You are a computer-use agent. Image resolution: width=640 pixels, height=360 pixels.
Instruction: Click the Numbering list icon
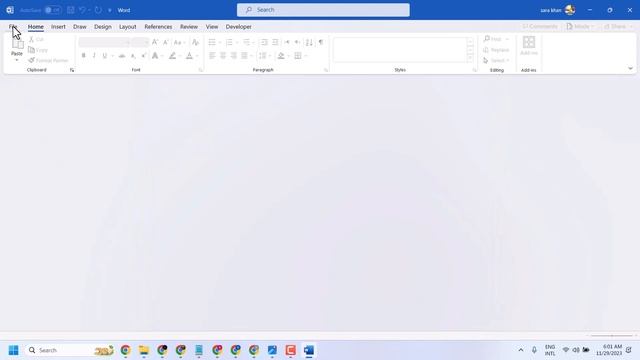pyautogui.click(x=229, y=42)
